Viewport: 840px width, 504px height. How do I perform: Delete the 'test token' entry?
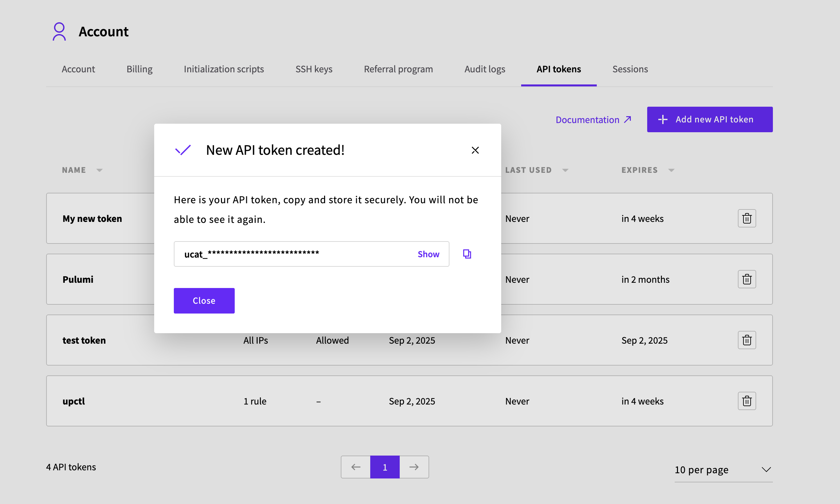[746, 340]
